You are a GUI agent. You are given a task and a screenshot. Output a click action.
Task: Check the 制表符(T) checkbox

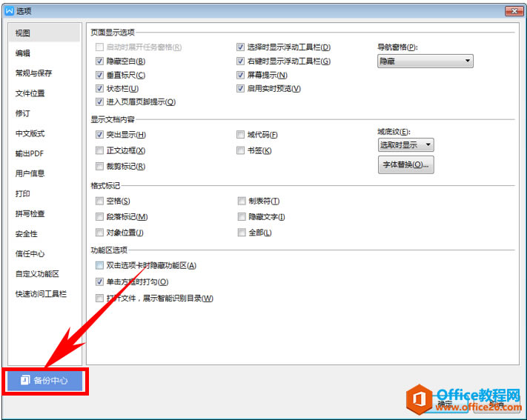[x=242, y=201]
